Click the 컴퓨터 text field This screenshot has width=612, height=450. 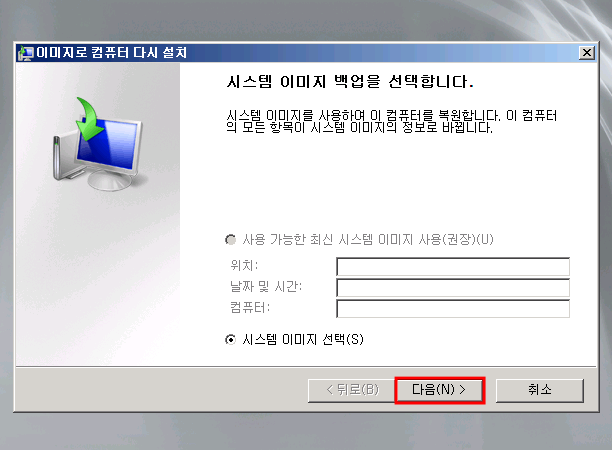[x=453, y=309]
